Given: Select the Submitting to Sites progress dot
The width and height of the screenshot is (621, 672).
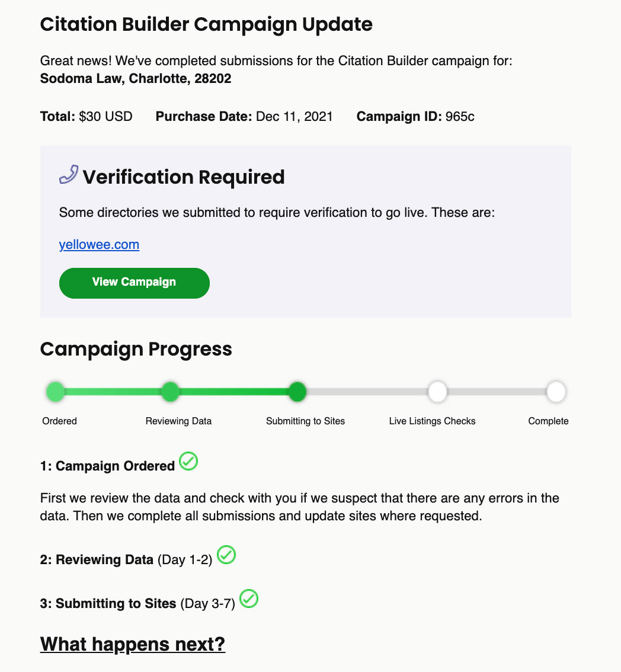Looking at the screenshot, I should click(x=297, y=391).
